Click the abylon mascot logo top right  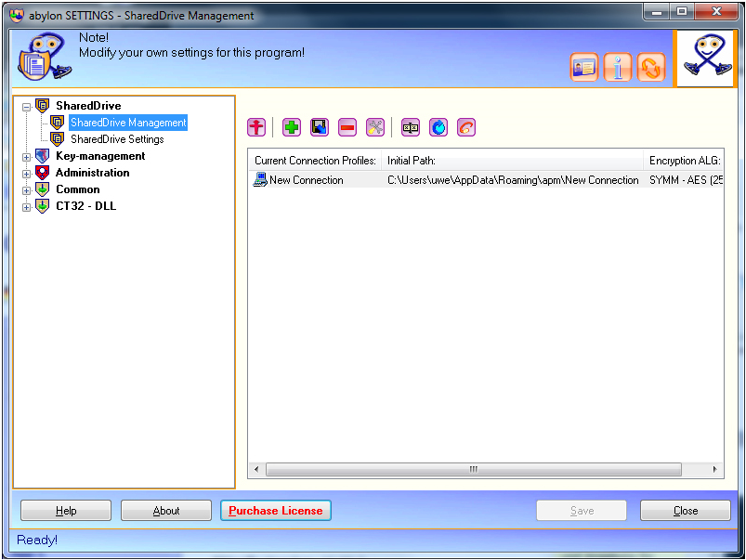point(707,59)
